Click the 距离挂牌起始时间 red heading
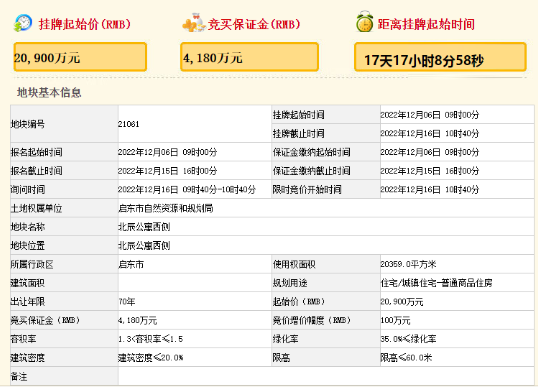538x387 pixels. [x=426, y=24]
